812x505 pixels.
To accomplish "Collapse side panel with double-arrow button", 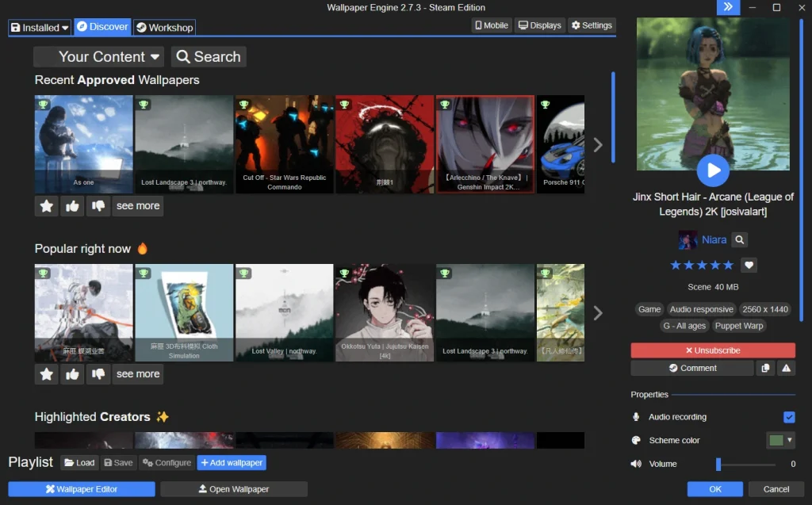I will [728, 7].
